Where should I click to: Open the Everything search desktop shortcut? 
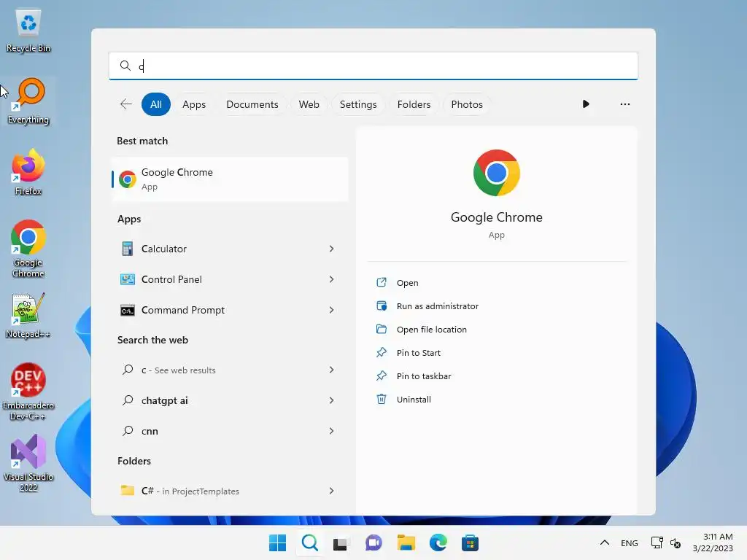pyautogui.click(x=28, y=101)
